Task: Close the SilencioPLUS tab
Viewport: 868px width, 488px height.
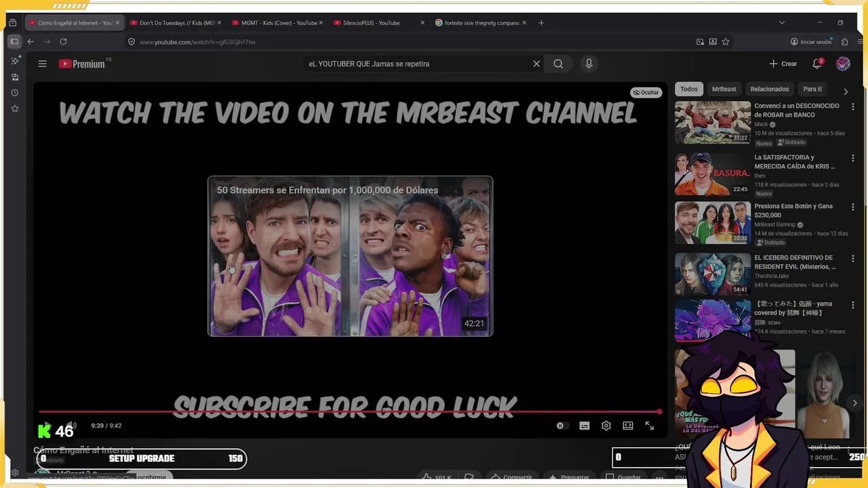Action: 422,22
